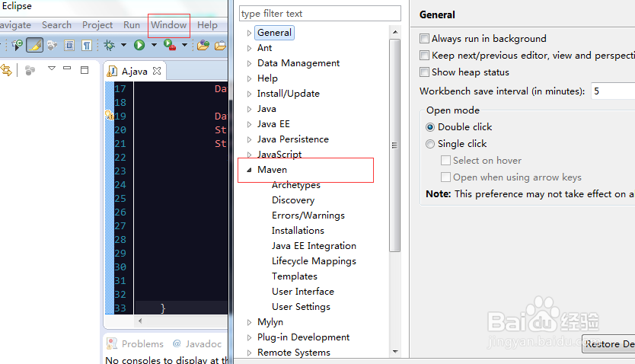Image resolution: width=635 pixels, height=364 pixels.
Task: Switch to the Javadoc tab
Action: (197, 343)
